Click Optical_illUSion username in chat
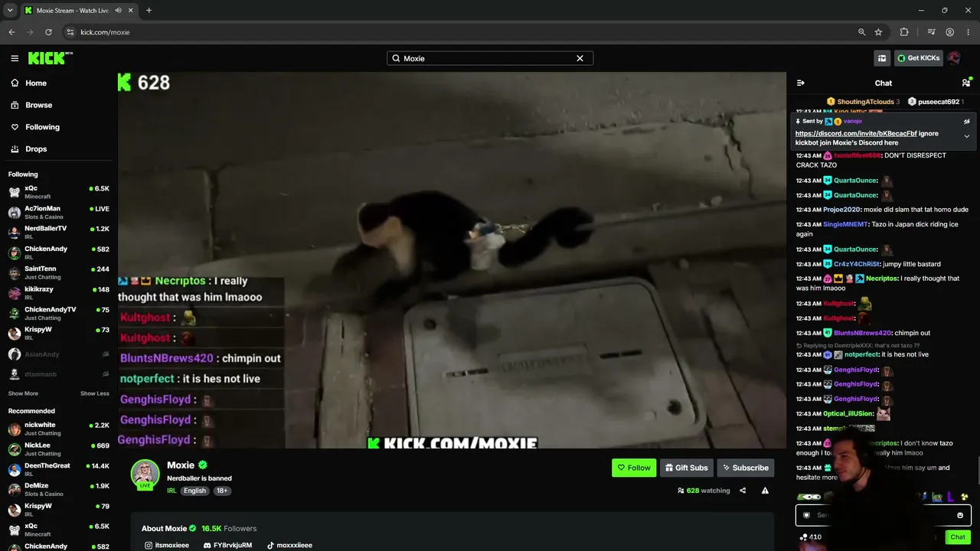Image resolution: width=980 pixels, height=551 pixels. click(x=848, y=414)
